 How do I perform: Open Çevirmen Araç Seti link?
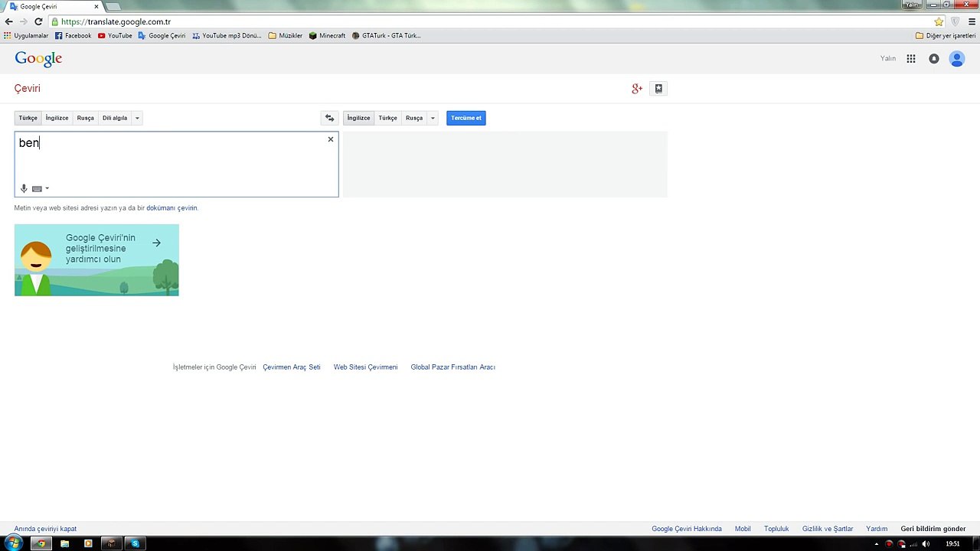pos(292,367)
